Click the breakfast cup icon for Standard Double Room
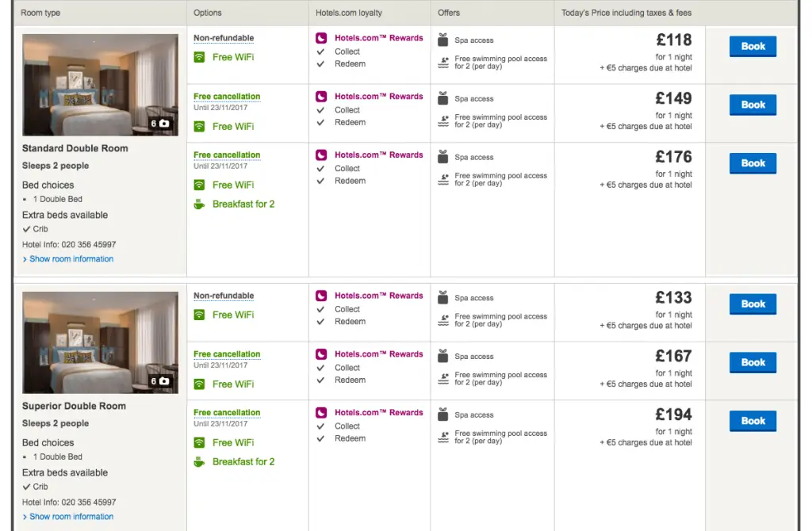812x531 pixels. point(200,204)
